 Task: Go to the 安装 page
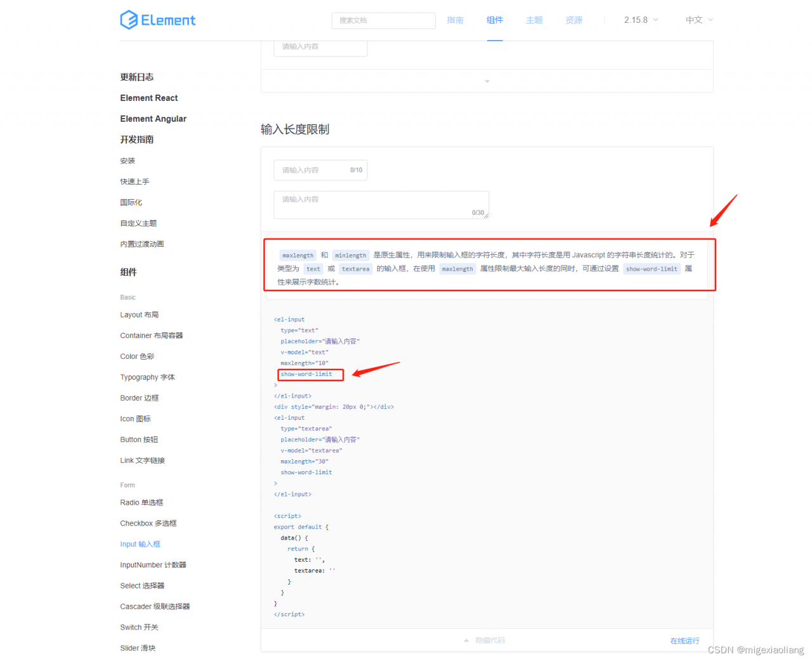click(128, 161)
